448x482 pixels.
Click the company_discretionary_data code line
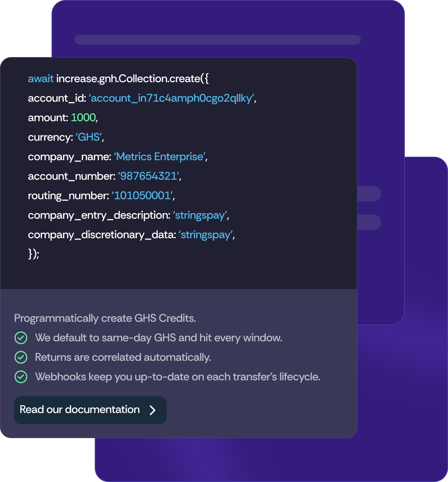[x=131, y=235]
